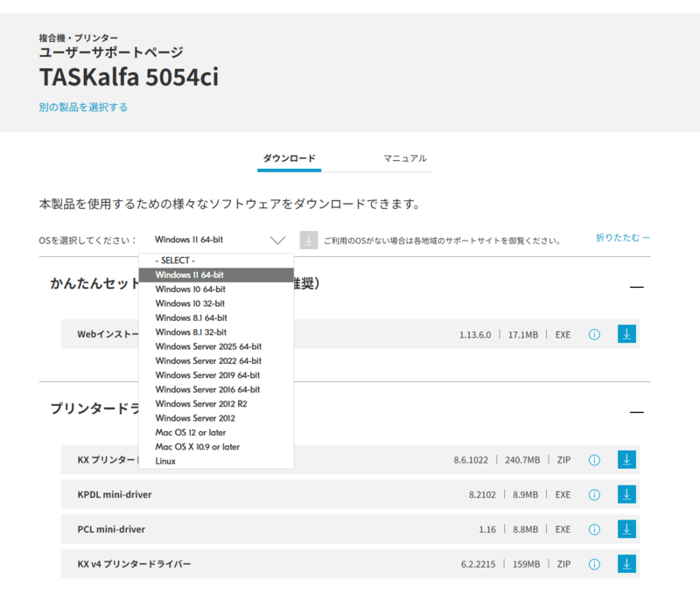View info for KX プリンタードライバー
The image size is (700, 607).
pyautogui.click(x=594, y=459)
